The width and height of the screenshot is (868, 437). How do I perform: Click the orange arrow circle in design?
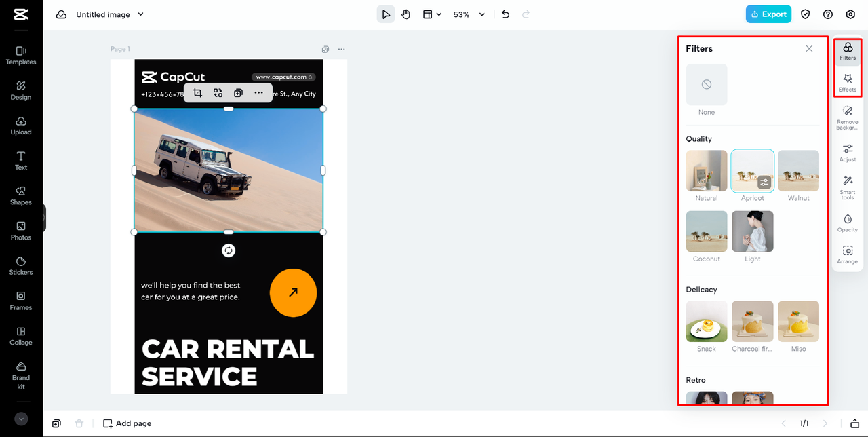pyautogui.click(x=293, y=292)
